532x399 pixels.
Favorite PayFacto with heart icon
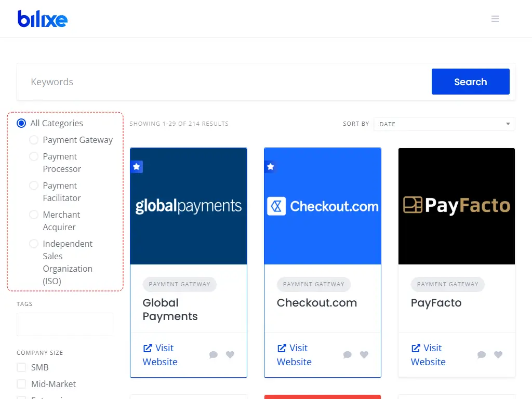point(498,354)
